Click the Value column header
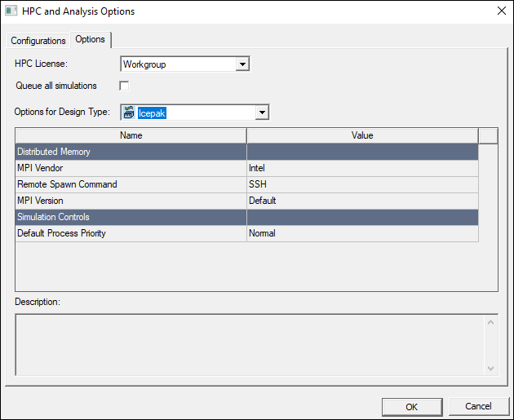Viewport: 514px width, 420px height. [x=362, y=135]
